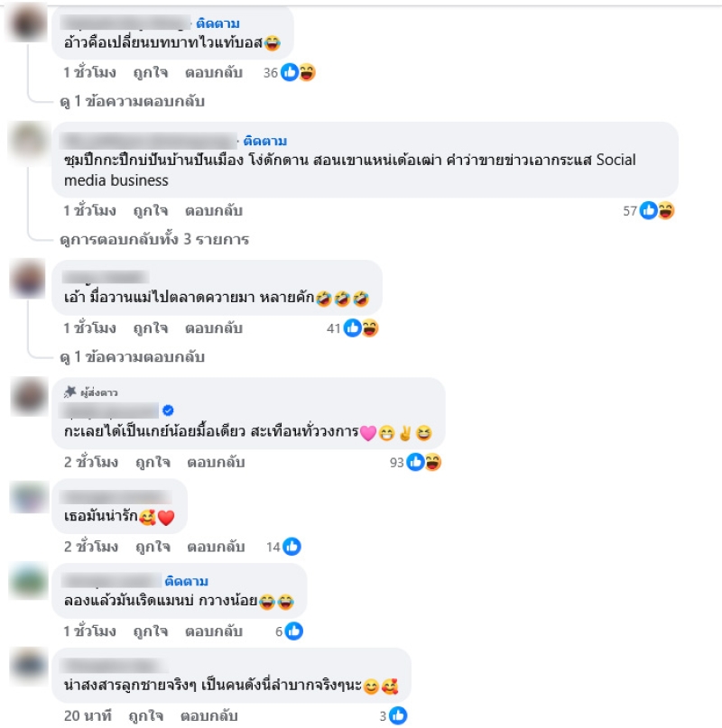This screenshot has width=722, height=728.
Task: Open profile picture of the topmost commenter
Action: click(28, 23)
